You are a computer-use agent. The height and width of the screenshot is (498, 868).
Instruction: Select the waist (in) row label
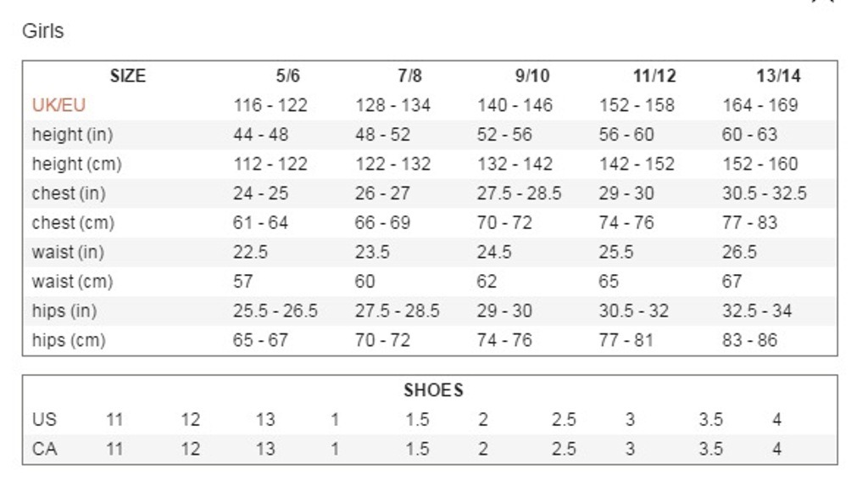coord(68,252)
